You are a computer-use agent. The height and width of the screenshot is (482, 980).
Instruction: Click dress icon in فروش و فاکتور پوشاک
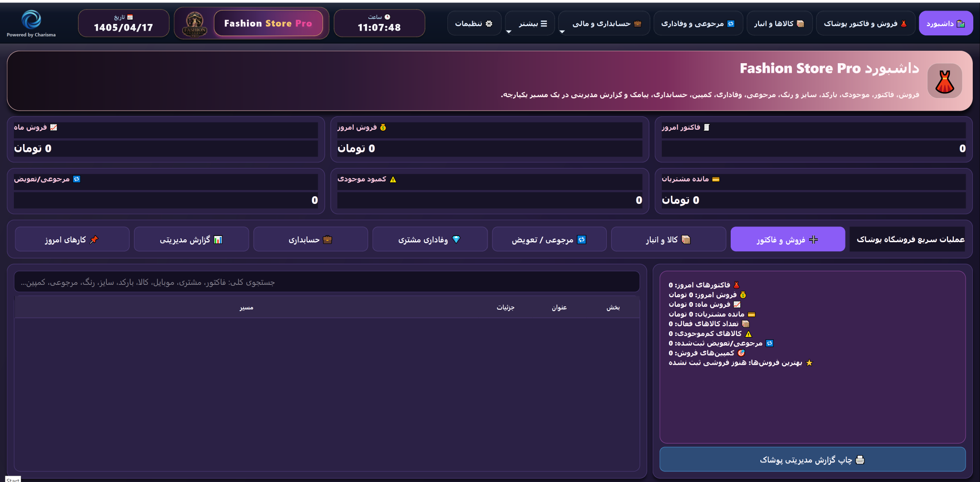click(x=903, y=23)
